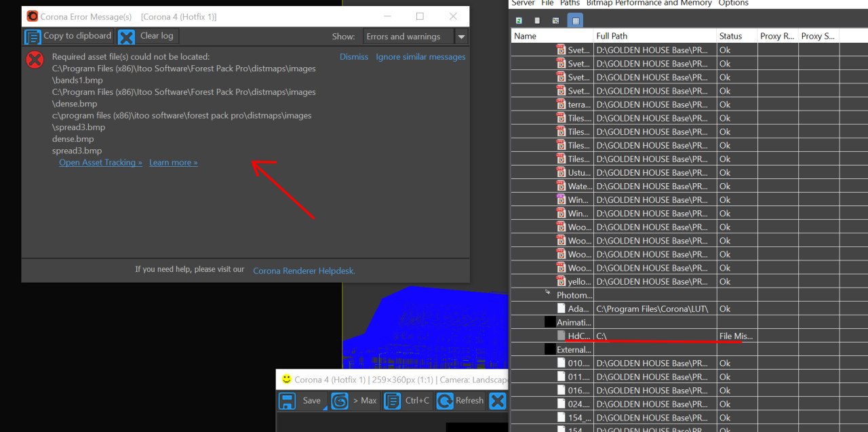The width and height of the screenshot is (868, 432).
Task: Click smiley icon in frame buffer title
Action: point(287,379)
